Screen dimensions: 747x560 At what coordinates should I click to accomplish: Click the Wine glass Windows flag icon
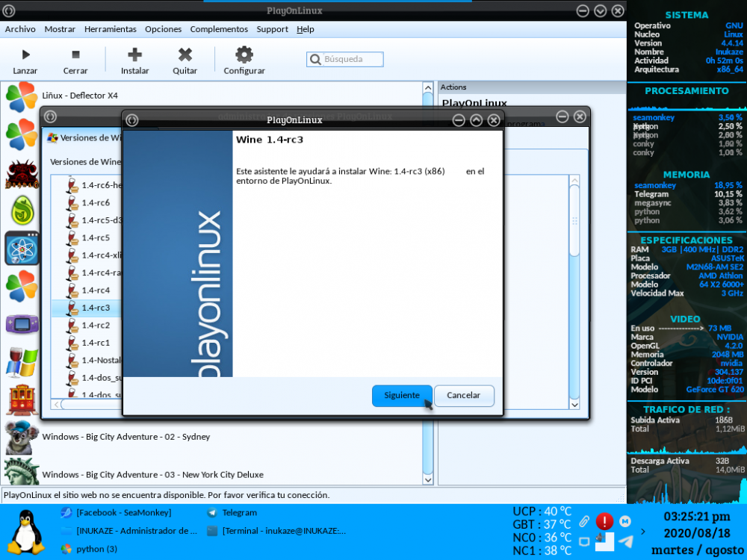tap(22, 362)
